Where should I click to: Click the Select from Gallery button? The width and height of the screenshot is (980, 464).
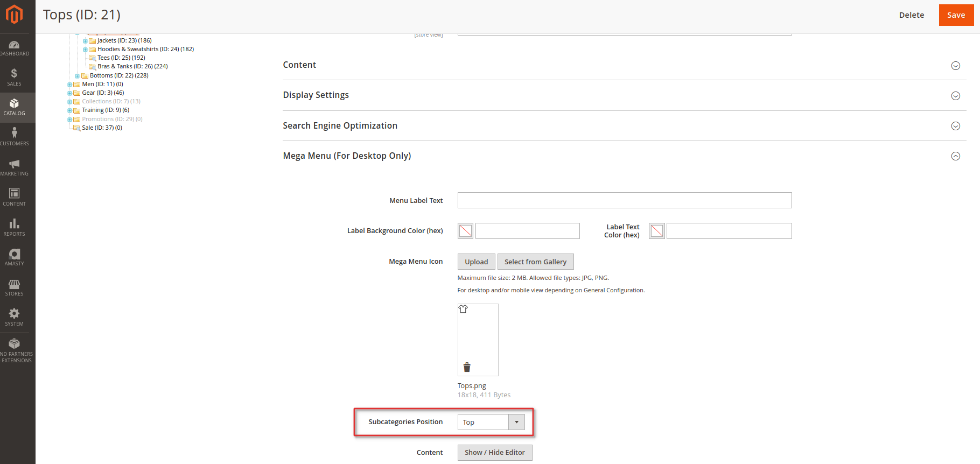coord(535,262)
